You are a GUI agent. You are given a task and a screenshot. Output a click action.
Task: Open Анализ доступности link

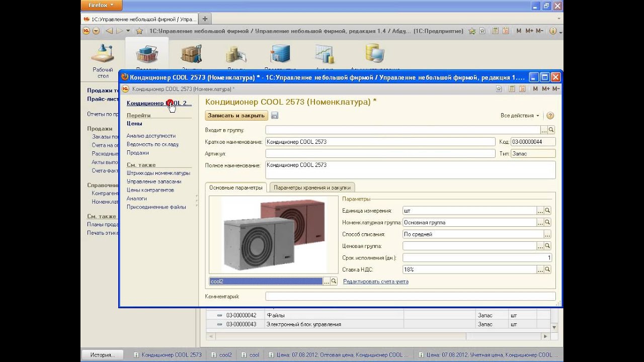tap(151, 136)
